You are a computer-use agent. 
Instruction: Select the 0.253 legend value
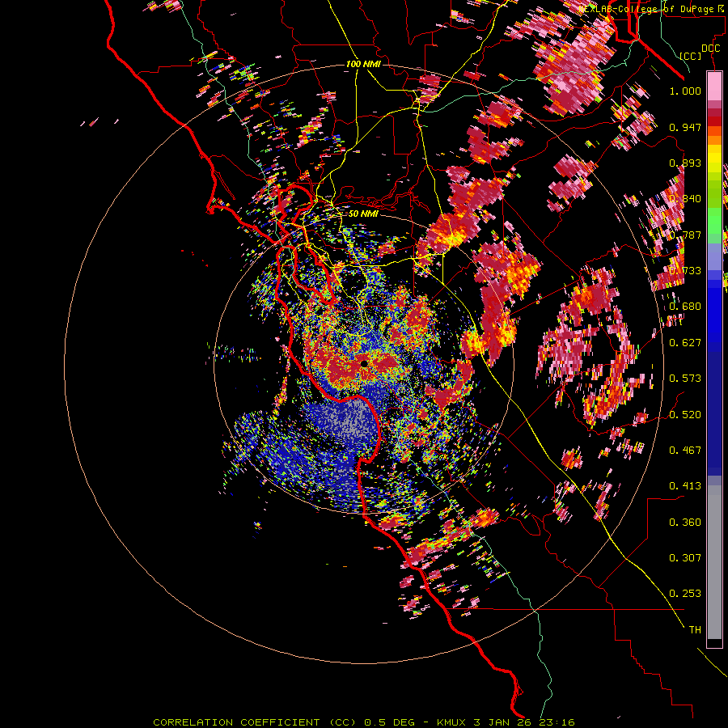pyautogui.click(x=685, y=594)
